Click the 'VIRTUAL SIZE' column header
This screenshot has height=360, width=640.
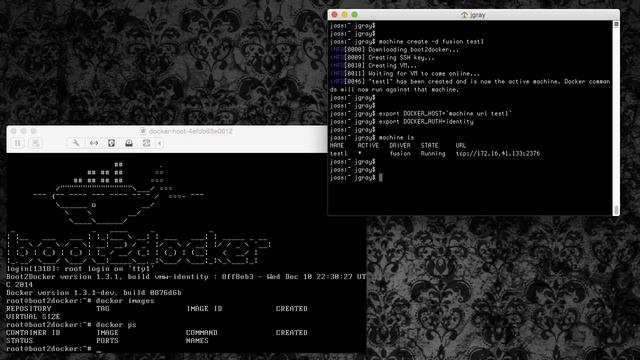[x=33, y=317]
